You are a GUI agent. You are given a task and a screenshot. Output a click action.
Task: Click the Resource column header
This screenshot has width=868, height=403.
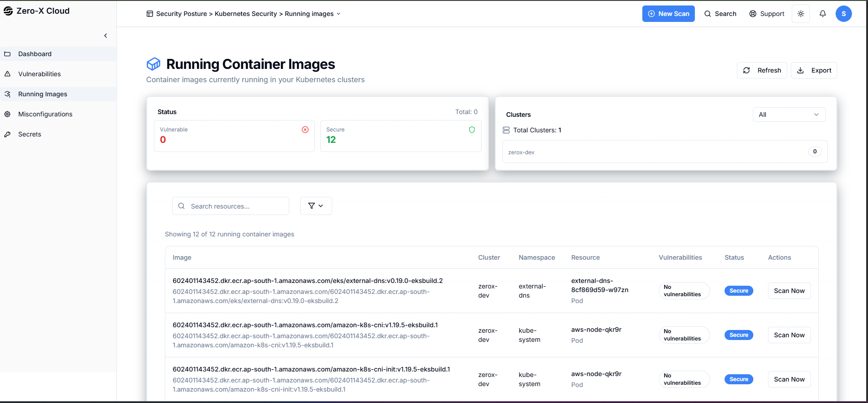(586, 257)
